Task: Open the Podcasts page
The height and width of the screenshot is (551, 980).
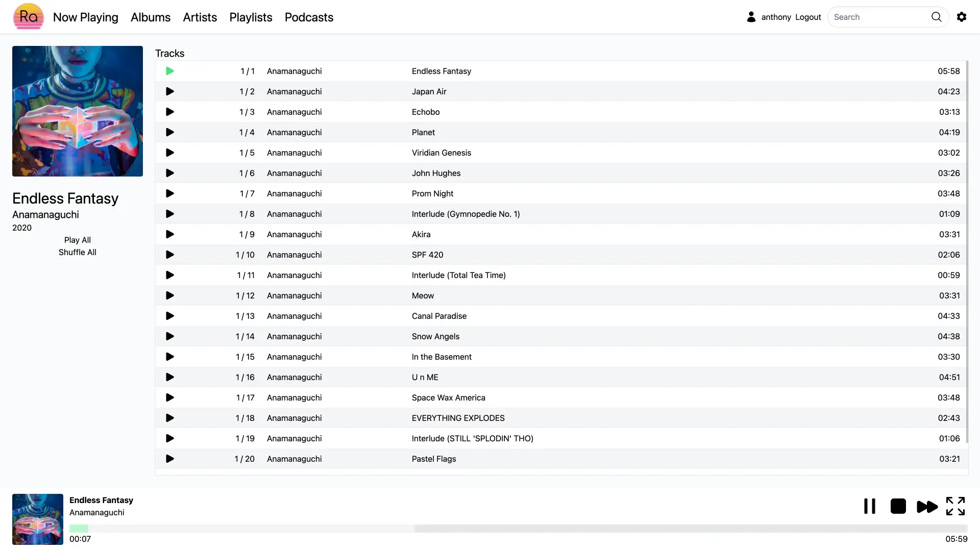Action: click(x=309, y=17)
